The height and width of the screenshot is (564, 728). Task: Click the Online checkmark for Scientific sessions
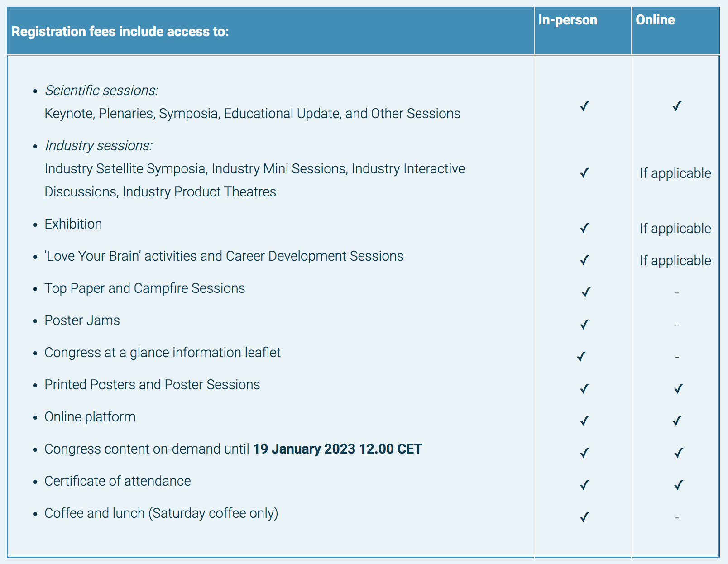(x=677, y=106)
